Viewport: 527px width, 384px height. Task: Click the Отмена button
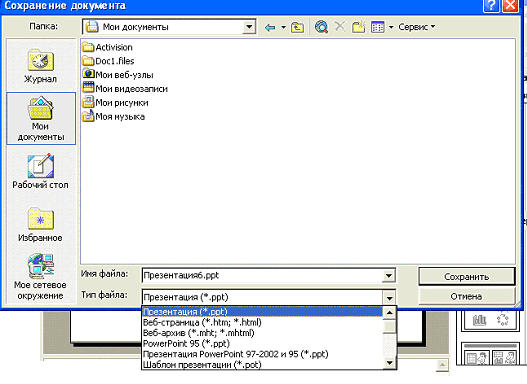(x=467, y=297)
